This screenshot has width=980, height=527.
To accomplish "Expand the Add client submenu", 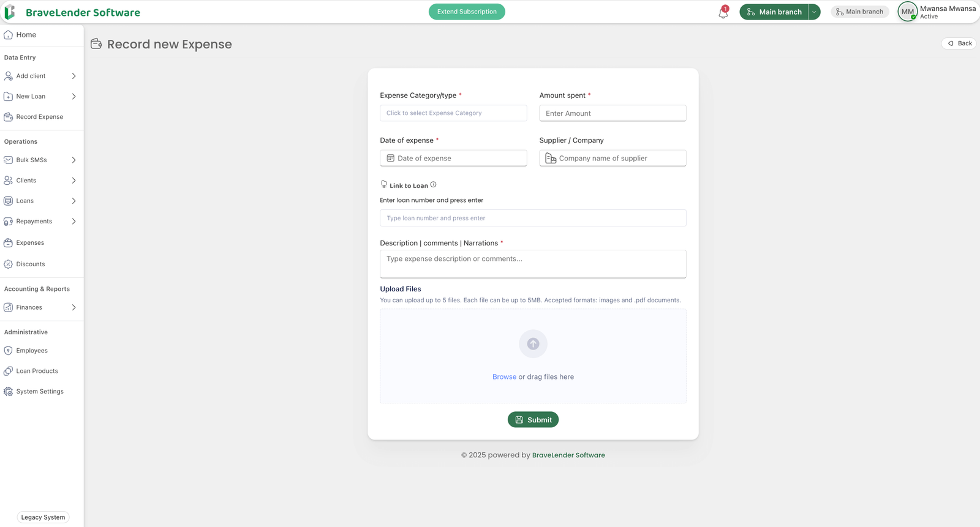I will 73,76.
